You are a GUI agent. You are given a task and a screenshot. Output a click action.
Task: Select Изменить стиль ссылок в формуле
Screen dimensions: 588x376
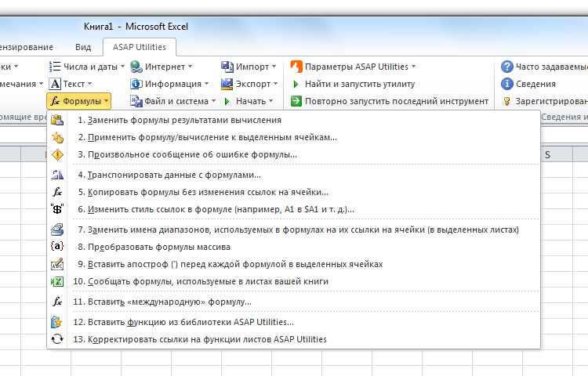coord(294,209)
